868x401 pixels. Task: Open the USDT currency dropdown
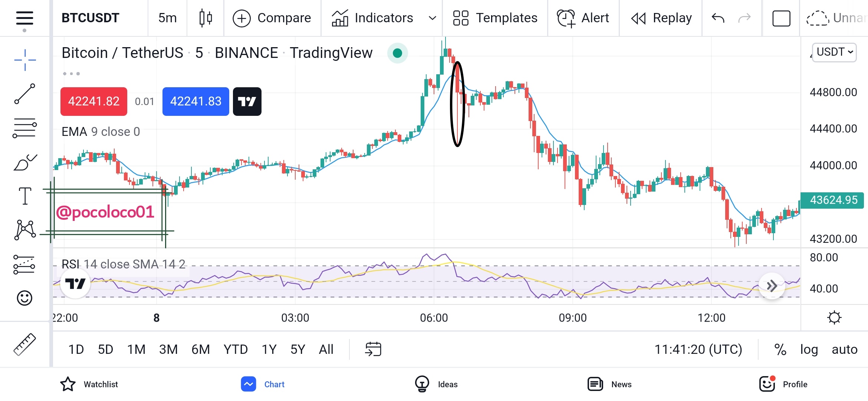click(x=834, y=52)
